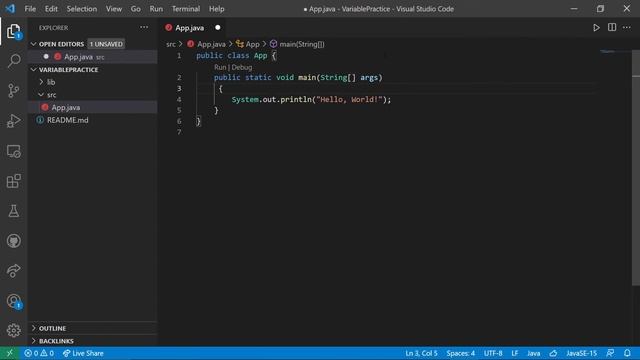Open the Terminal menu
This screenshot has height=360, width=640.
tap(186, 9)
